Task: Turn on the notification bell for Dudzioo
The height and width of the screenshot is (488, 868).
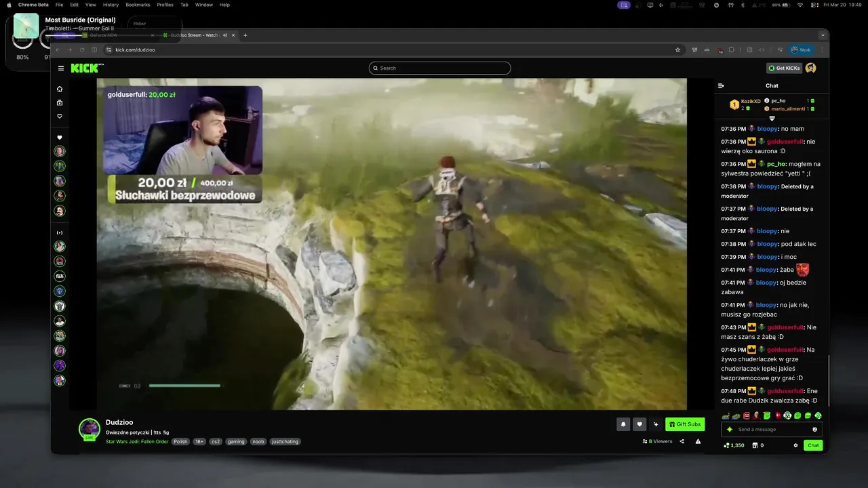Action: (x=623, y=424)
